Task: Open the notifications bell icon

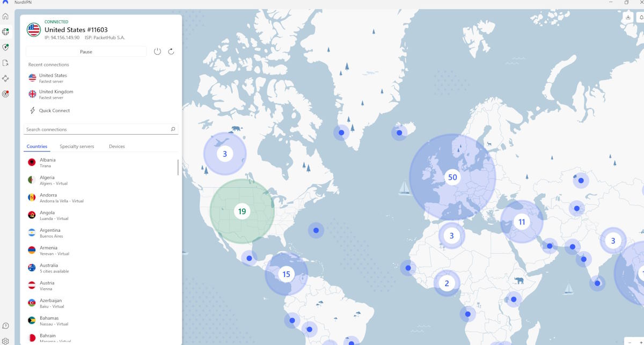Action: click(x=641, y=17)
